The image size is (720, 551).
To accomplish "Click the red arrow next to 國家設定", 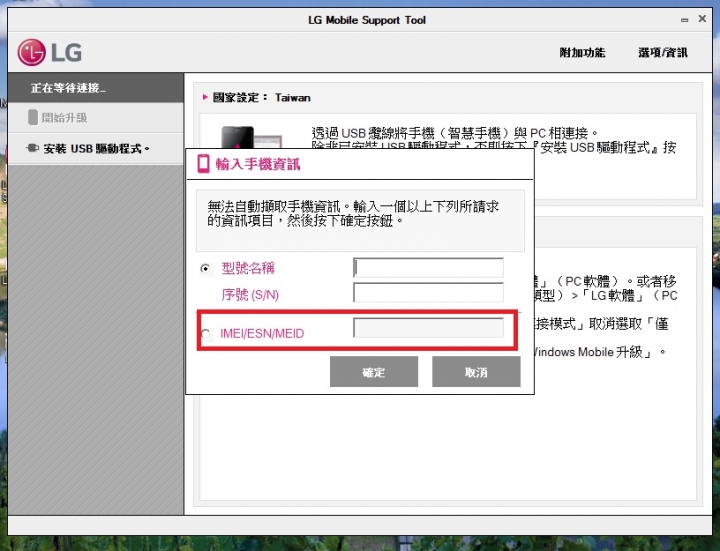I will (205, 97).
